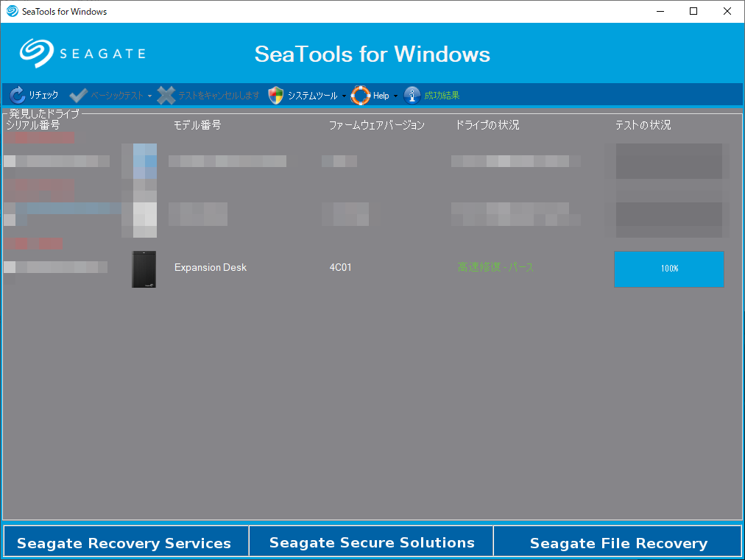Click the blue info icon

tap(412, 96)
